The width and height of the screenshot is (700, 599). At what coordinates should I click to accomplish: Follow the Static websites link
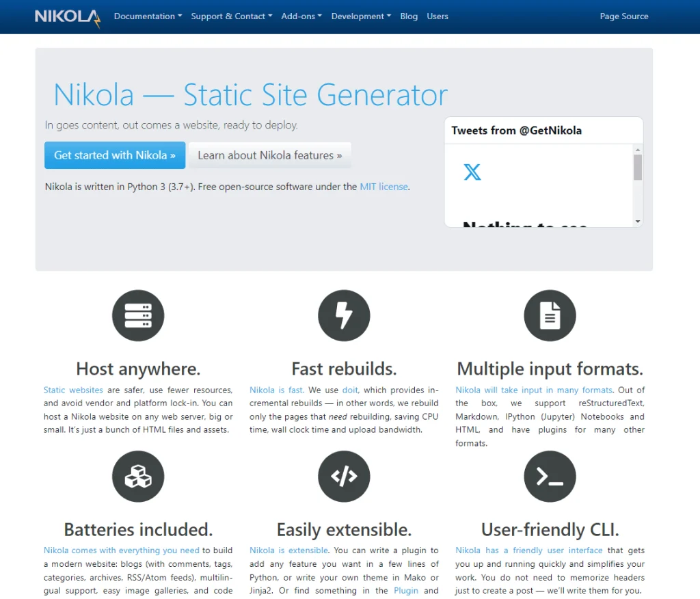[73, 390]
